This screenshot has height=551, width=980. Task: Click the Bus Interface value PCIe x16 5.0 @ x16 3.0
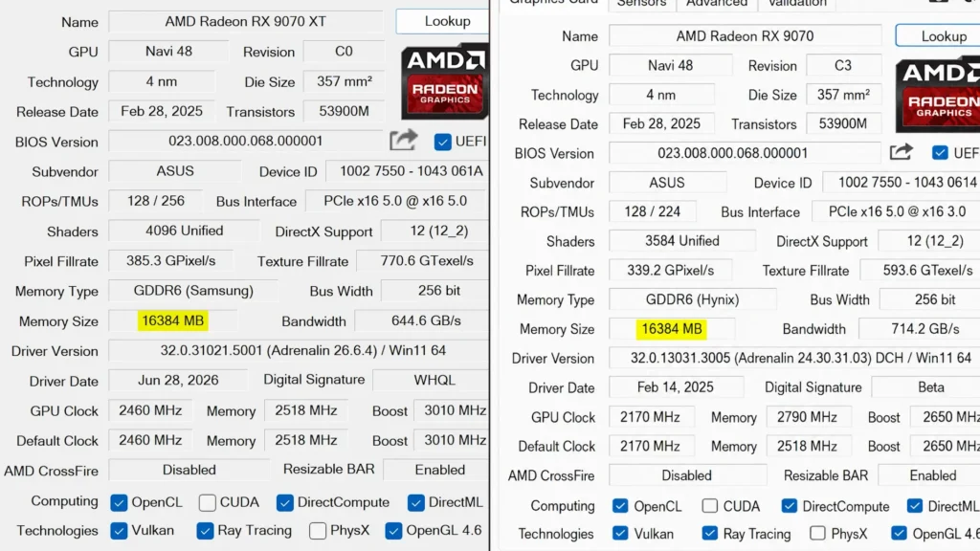coord(896,211)
